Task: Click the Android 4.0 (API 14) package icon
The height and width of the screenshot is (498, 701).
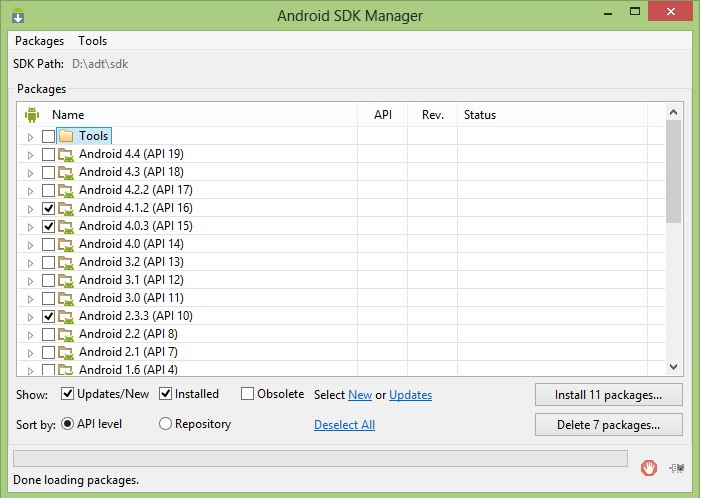Action: click(66, 245)
